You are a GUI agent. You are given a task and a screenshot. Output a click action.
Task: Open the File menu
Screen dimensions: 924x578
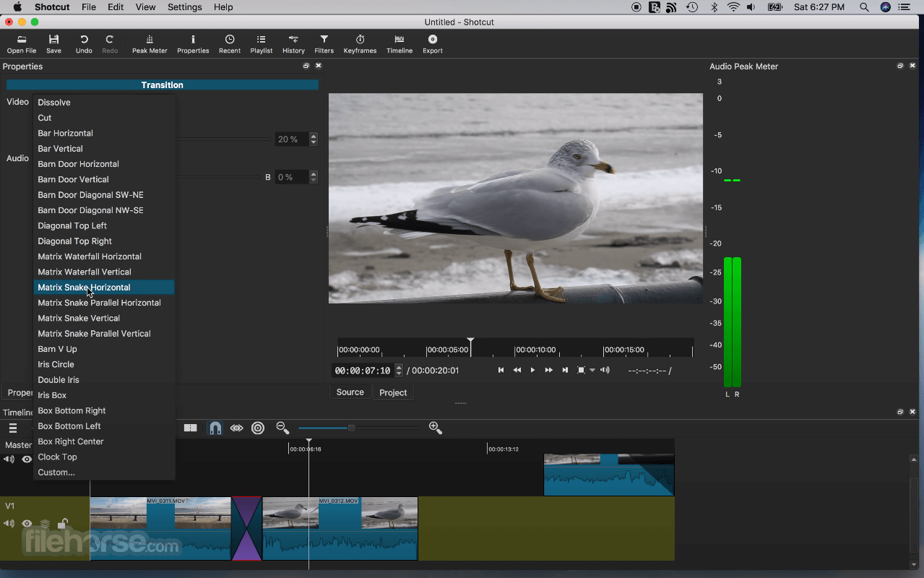pyautogui.click(x=89, y=7)
